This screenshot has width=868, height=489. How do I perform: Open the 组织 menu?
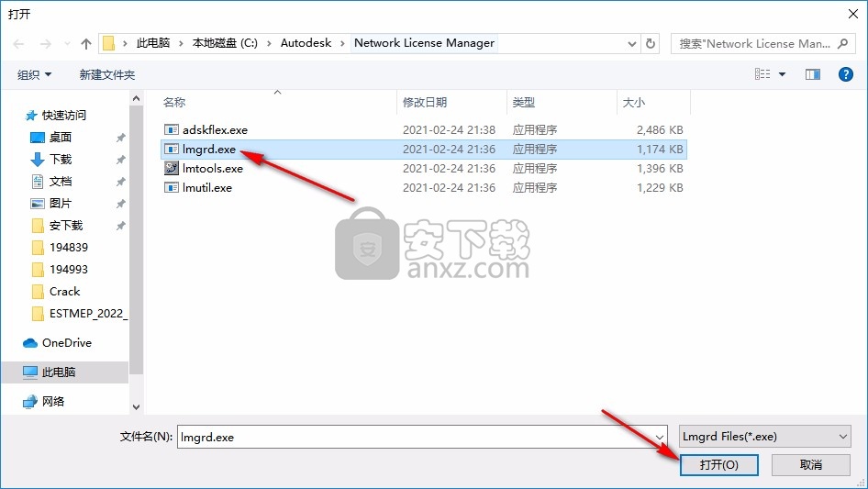(34, 74)
